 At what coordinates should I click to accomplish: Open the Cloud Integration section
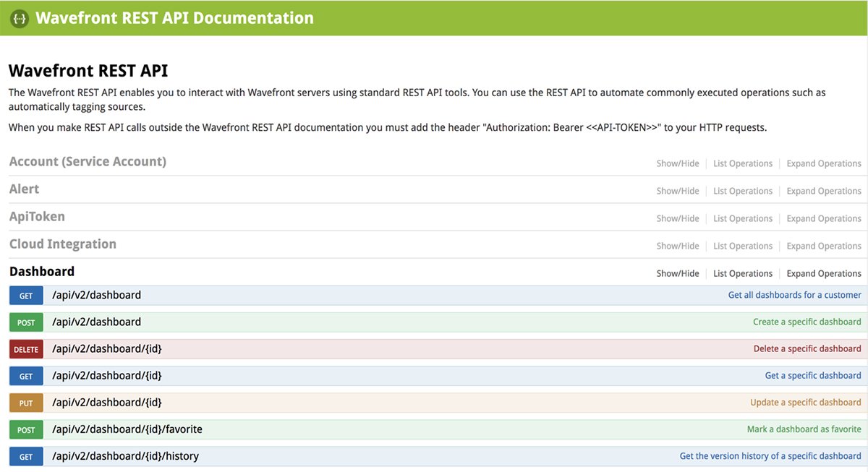pyautogui.click(x=63, y=244)
